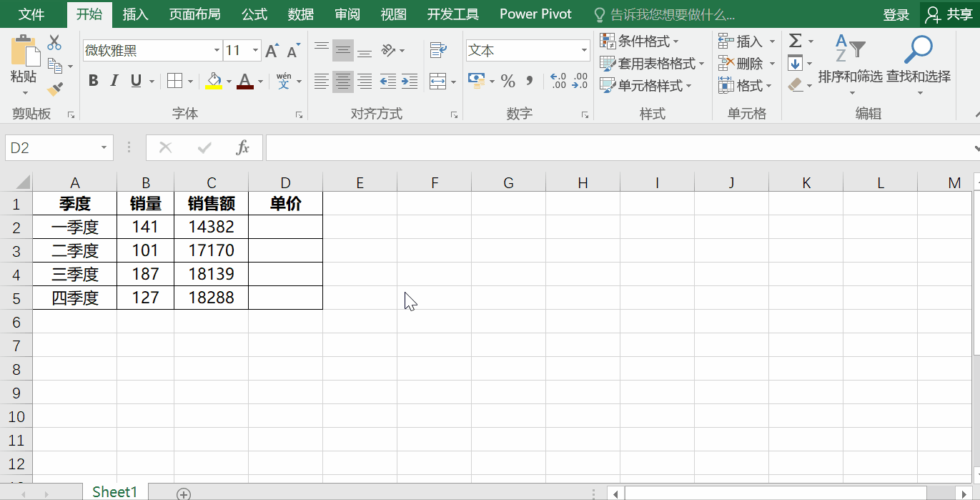Increase indent icon

410,82
